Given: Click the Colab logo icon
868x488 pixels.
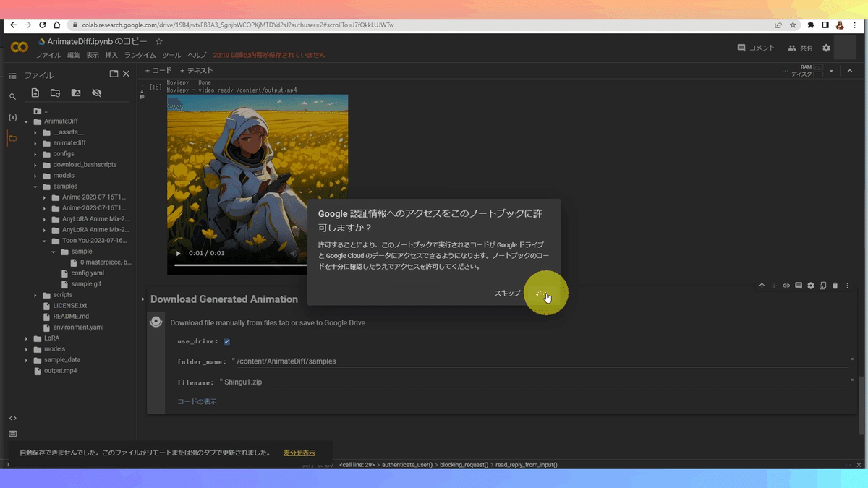Looking at the screenshot, I should tap(20, 48).
